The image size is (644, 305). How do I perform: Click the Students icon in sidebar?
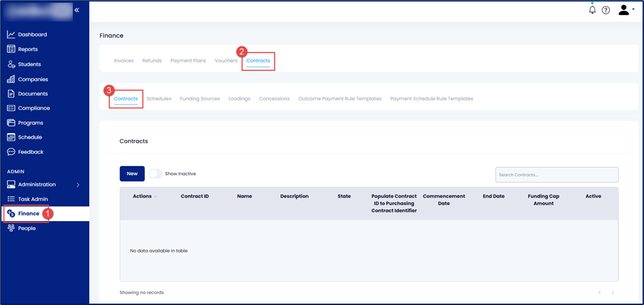pos(11,64)
